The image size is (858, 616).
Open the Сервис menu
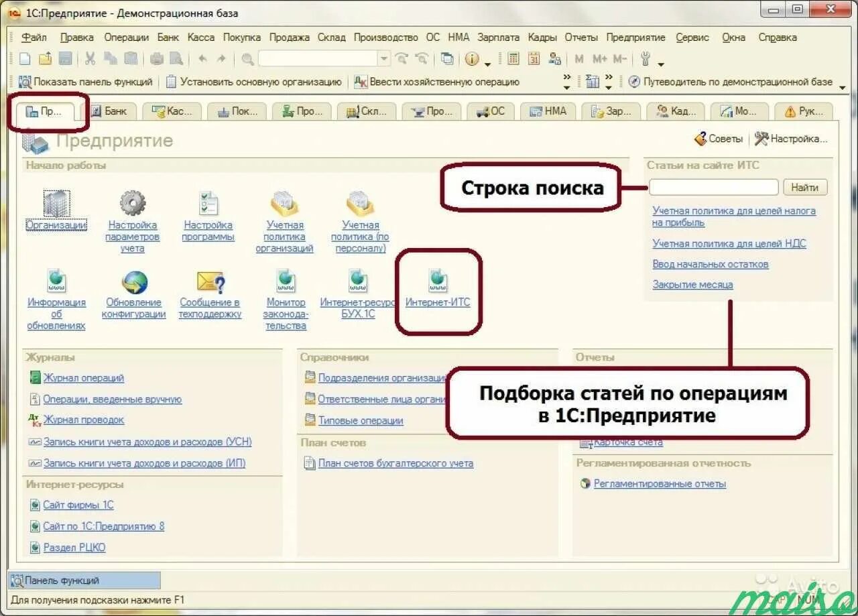point(692,38)
